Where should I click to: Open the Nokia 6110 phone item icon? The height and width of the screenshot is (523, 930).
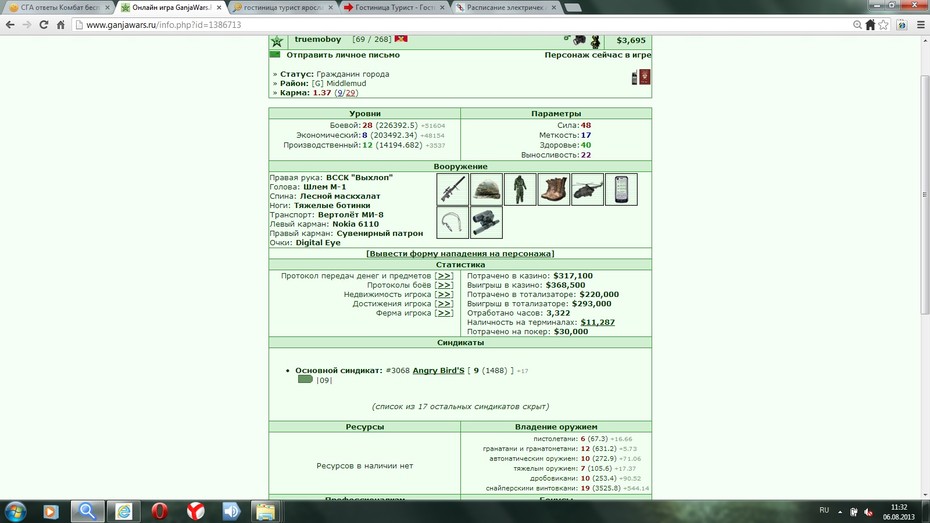622,189
